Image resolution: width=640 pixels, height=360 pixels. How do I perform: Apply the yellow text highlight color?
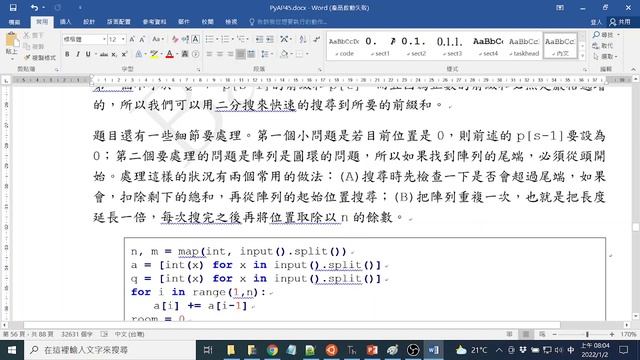(154, 54)
